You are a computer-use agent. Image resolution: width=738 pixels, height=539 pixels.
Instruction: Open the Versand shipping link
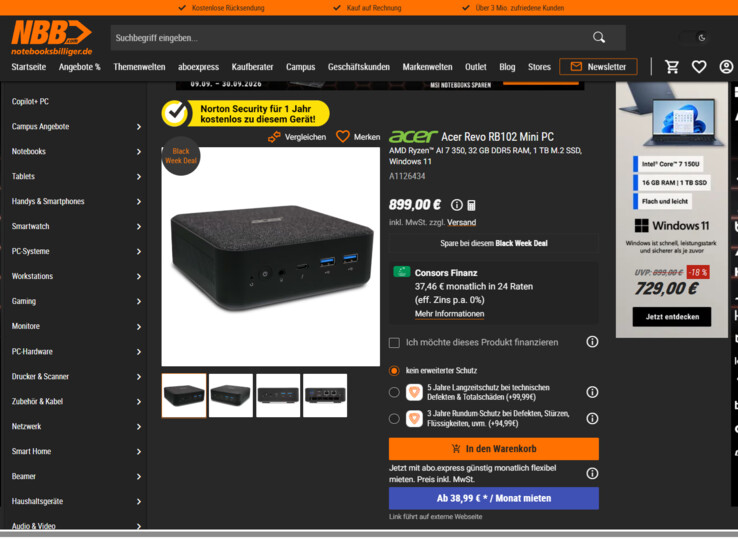pos(461,222)
